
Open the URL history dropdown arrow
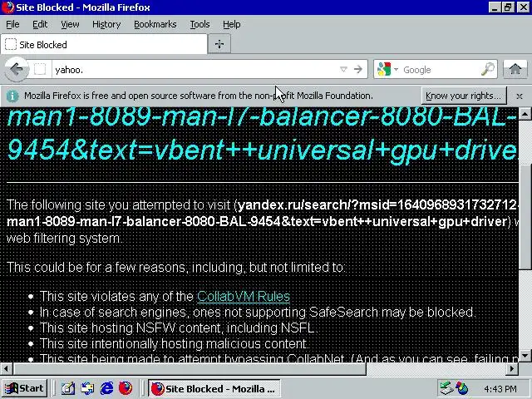(343, 70)
